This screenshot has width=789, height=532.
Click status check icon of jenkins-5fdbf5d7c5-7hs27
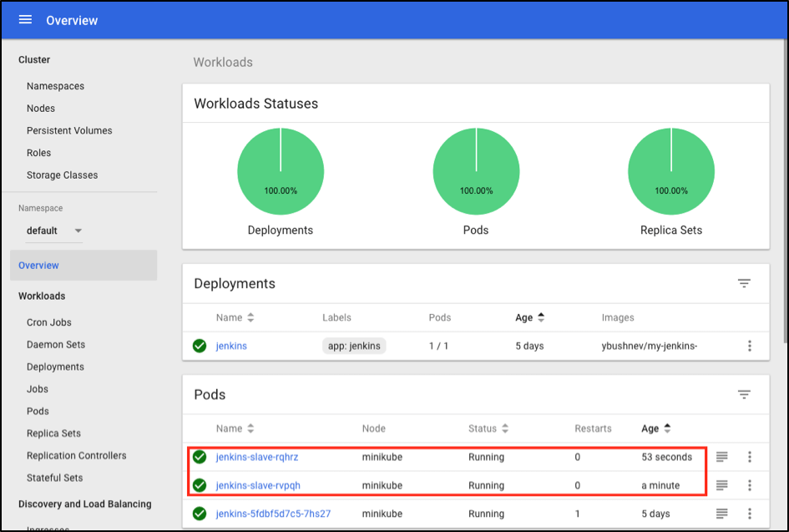click(x=200, y=514)
